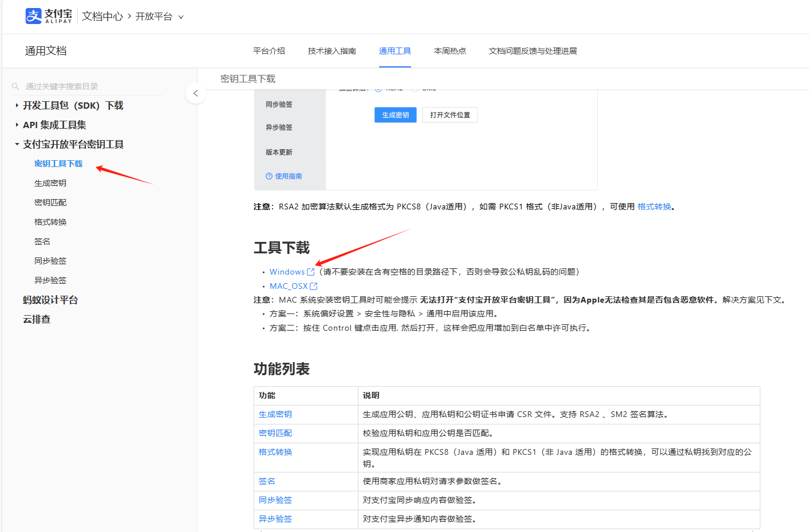Click the 通用文档 title
The width and height of the screenshot is (809, 532).
(x=46, y=51)
